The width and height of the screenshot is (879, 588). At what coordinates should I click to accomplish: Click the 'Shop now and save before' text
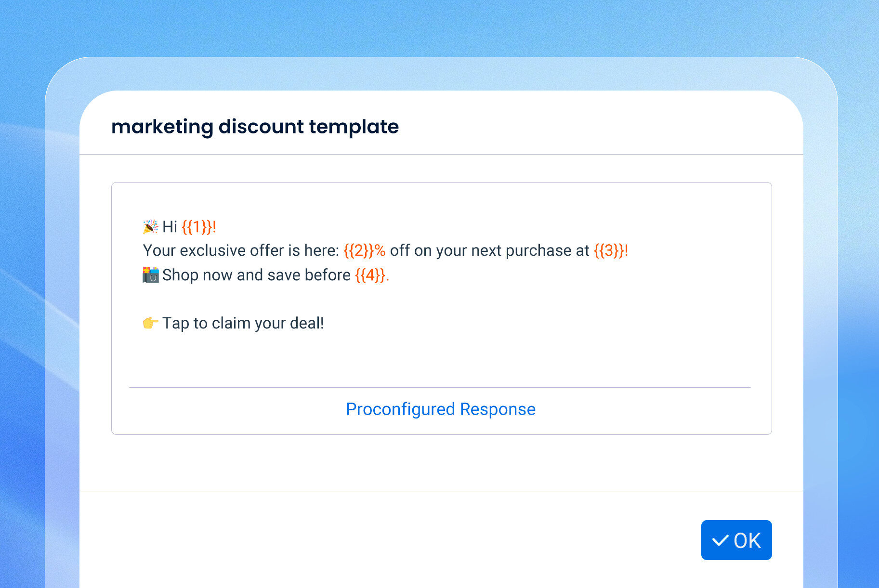pos(256,274)
